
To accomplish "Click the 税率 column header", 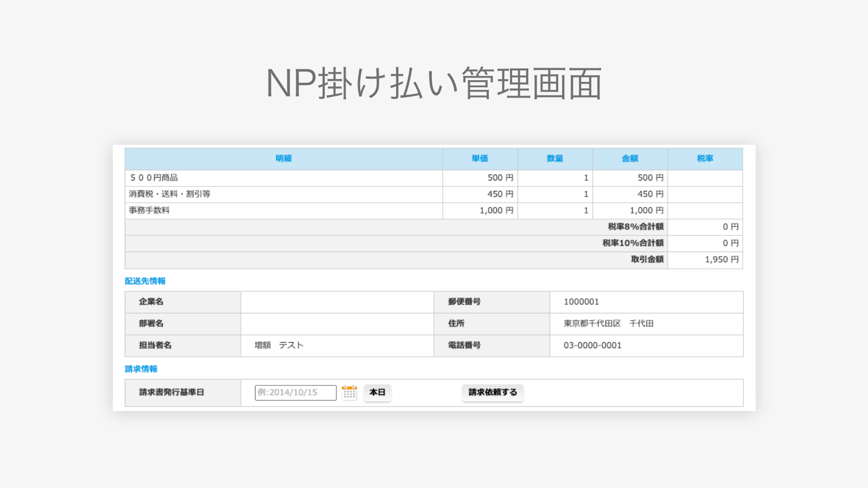I will pyautogui.click(x=705, y=159).
